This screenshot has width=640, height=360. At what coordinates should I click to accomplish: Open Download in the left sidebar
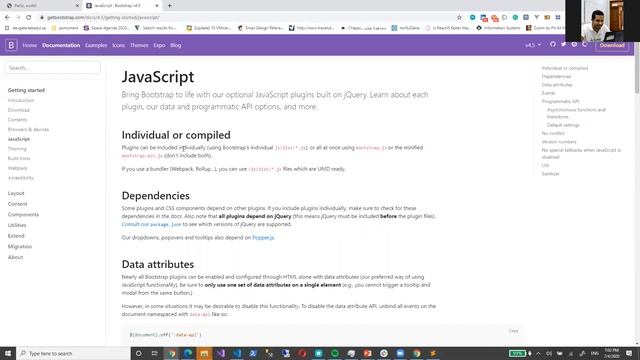18,110
